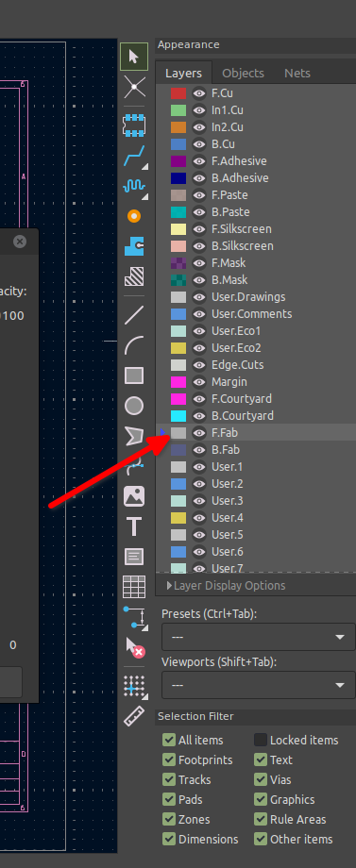The image size is (356, 868).
Task: Choose the Add Footprint tool
Action: click(x=134, y=125)
